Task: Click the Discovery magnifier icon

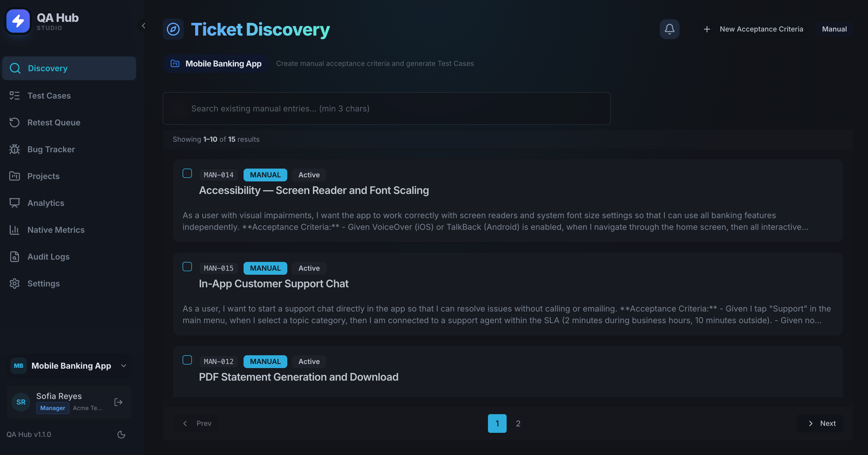Action: [15, 68]
